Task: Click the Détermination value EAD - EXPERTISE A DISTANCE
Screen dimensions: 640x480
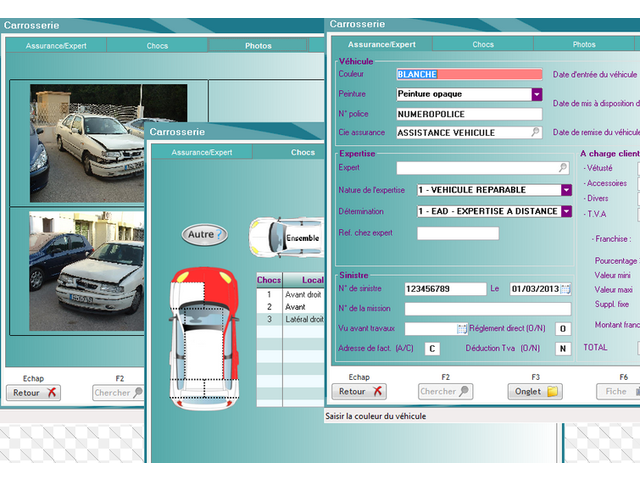Action: coord(489,211)
